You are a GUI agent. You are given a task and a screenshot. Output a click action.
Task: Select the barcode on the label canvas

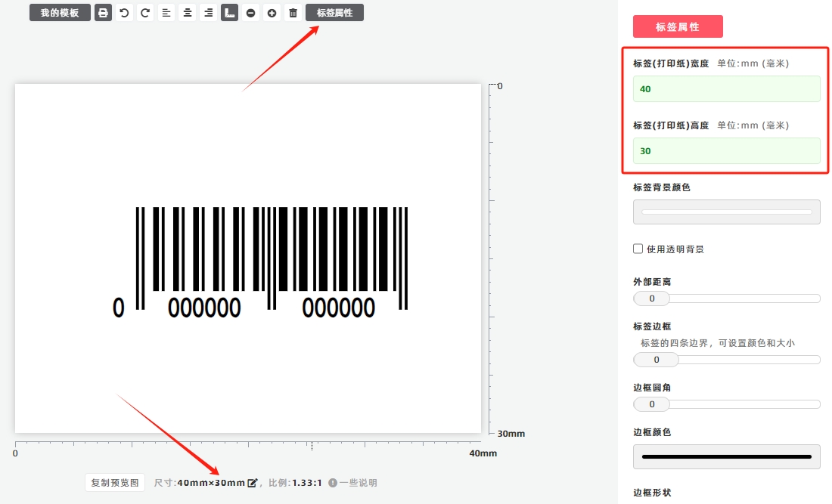(x=260, y=262)
